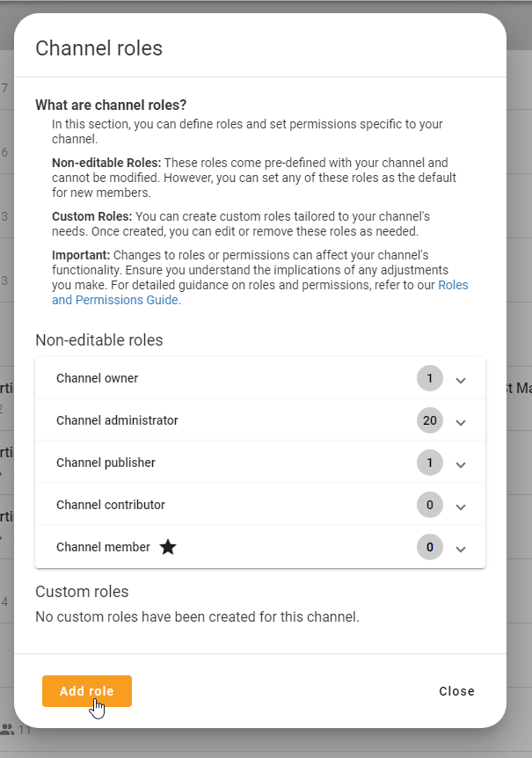Expand the Channel owner role details
The width and height of the screenshot is (532, 758).
[x=461, y=378]
